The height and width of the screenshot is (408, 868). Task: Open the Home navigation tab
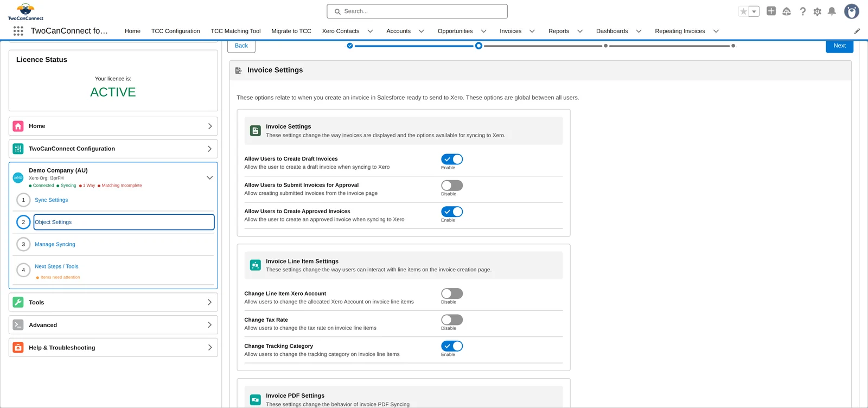pyautogui.click(x=132, y=31)
